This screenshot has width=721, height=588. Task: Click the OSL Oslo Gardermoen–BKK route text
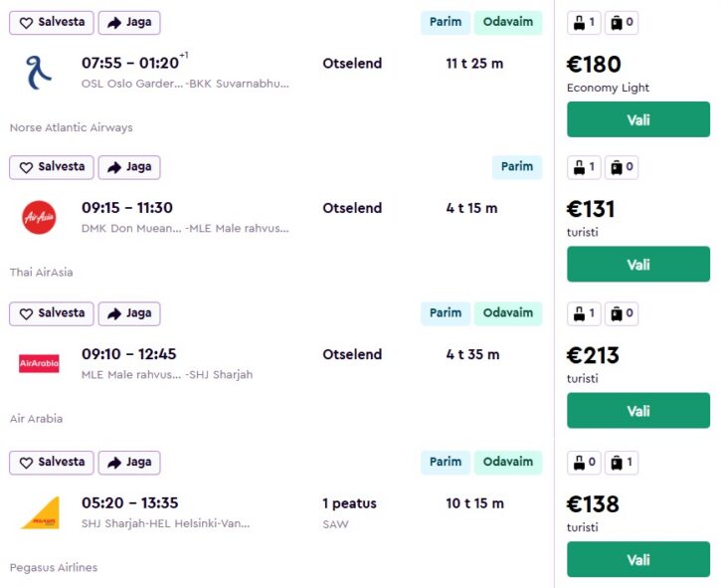point(185,84)
